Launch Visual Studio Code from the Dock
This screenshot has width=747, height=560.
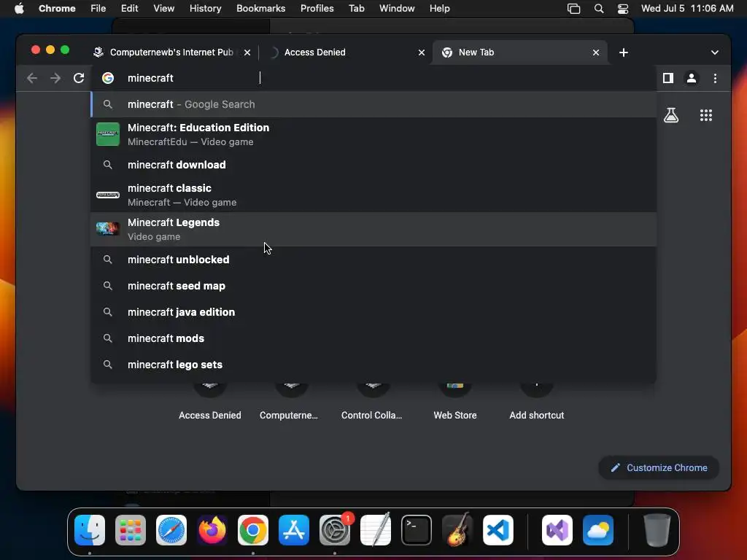click(x=498, y=530)
